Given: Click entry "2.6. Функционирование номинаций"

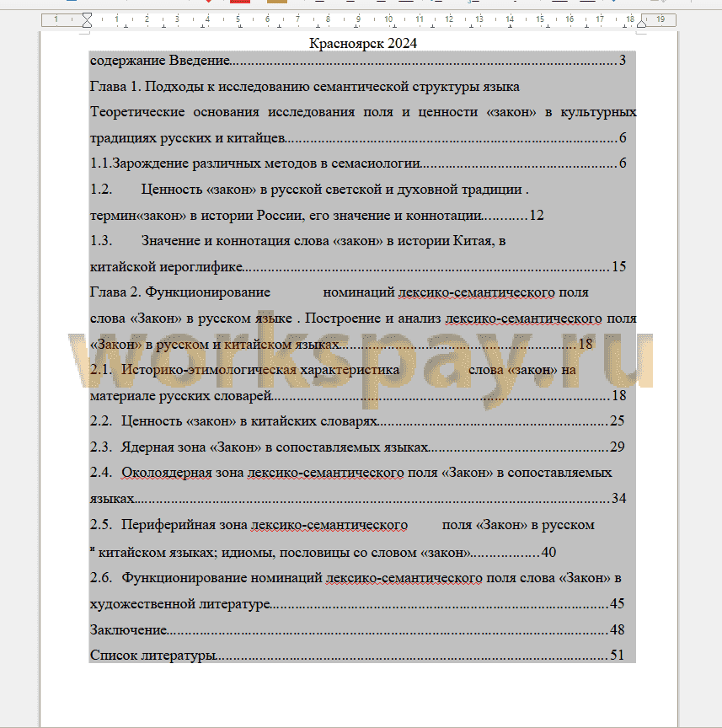Looking at the screenshot, I should pos(356,578).
